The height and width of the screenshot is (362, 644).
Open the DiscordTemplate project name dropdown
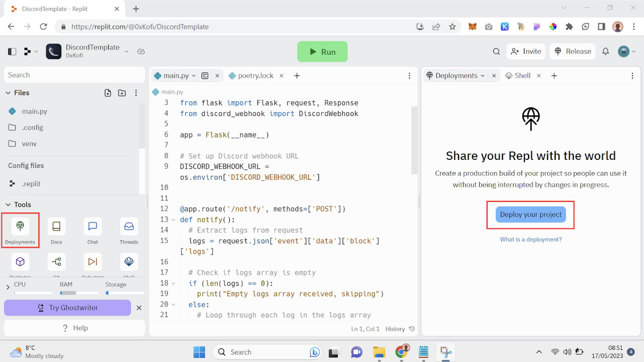coord(126,52)
